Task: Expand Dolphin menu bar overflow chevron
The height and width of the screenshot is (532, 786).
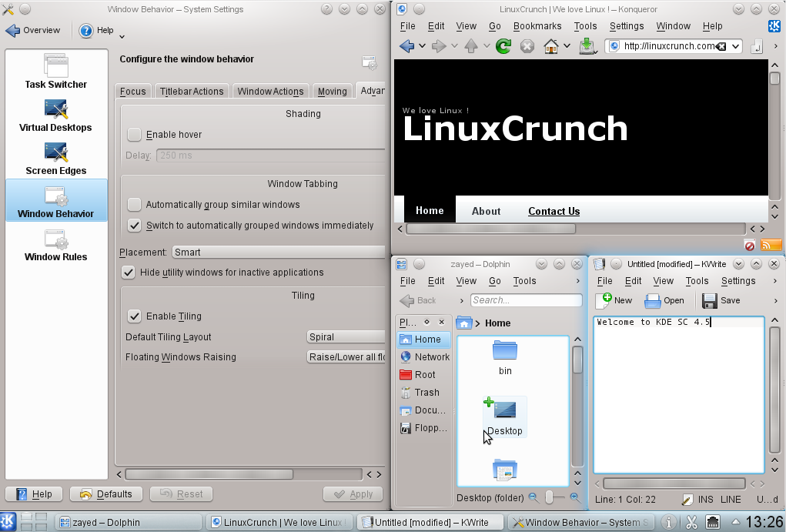Action: pos(578,281)
